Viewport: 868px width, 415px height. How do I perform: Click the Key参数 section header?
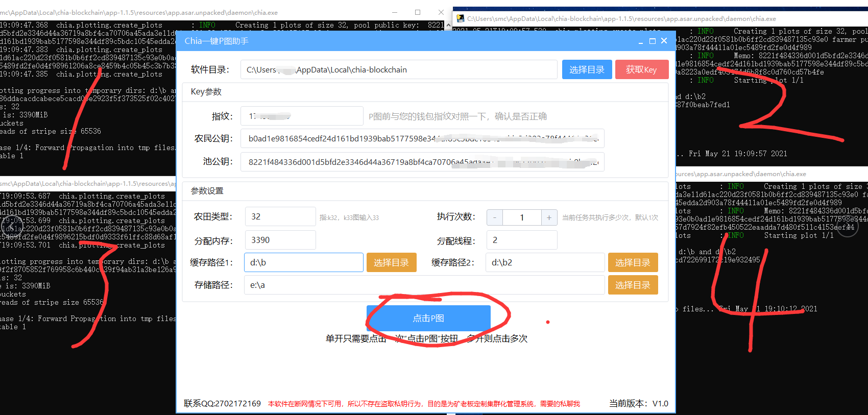click(206, 91)
